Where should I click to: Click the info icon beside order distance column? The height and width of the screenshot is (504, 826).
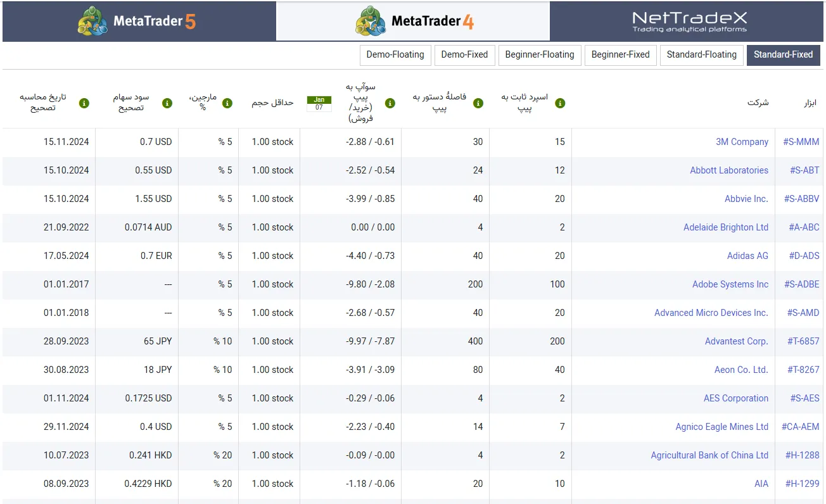(x=478, y=103)
